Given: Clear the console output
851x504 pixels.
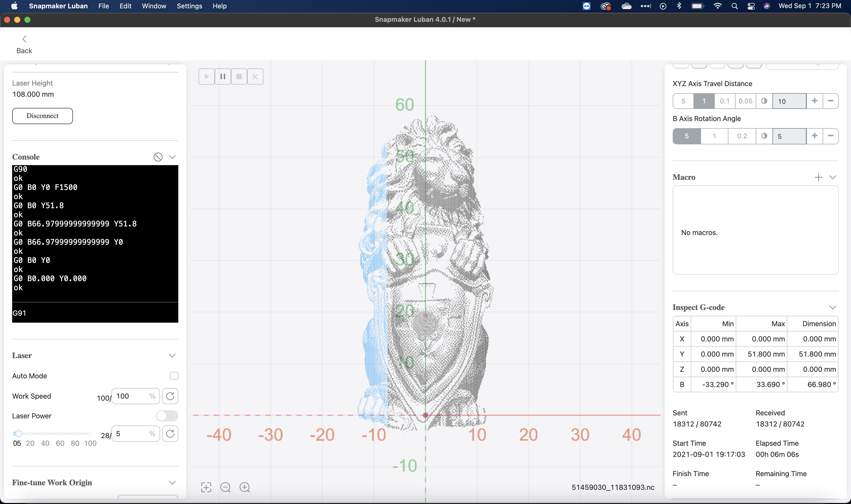Looking at the screenshot, I should pyautogui.click(x=158, y=157).
